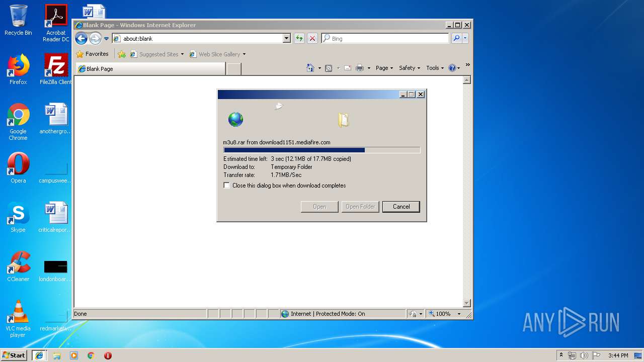Open the Tools menu
Screen dimensions: 644x362
pos(435,68)
